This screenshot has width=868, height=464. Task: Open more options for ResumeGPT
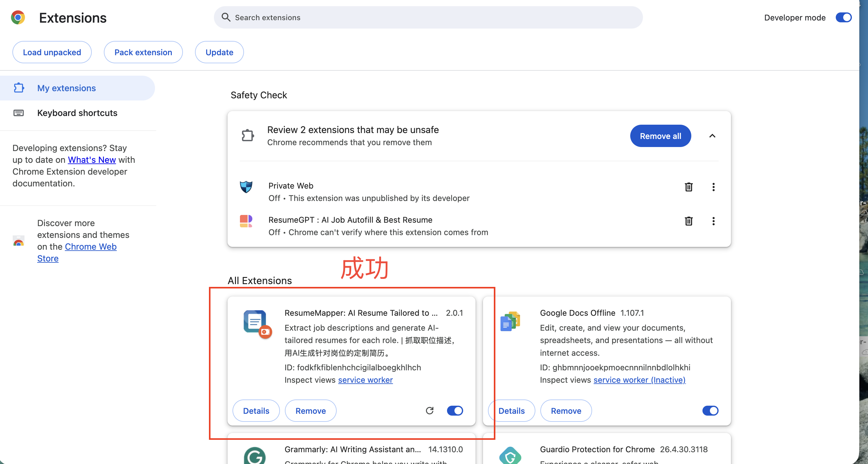click(x=713, y=221)
